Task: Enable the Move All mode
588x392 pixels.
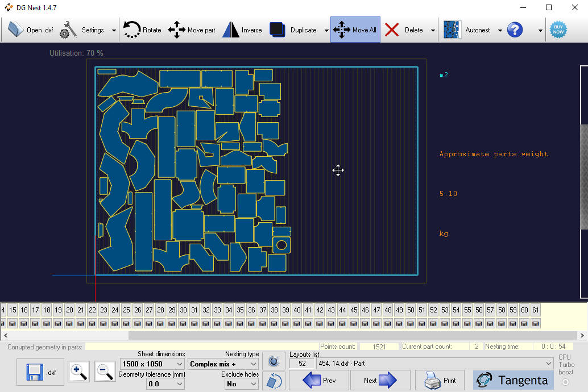Action: click(355, 30)
